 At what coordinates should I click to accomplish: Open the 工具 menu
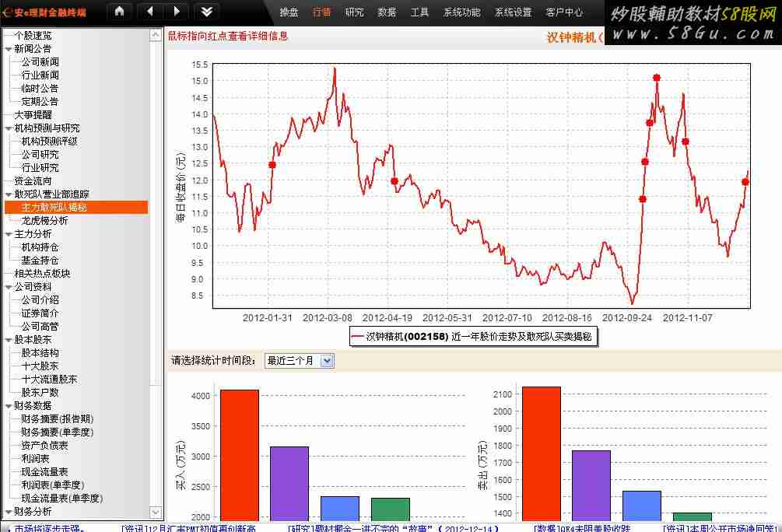[x=419, y=12]
